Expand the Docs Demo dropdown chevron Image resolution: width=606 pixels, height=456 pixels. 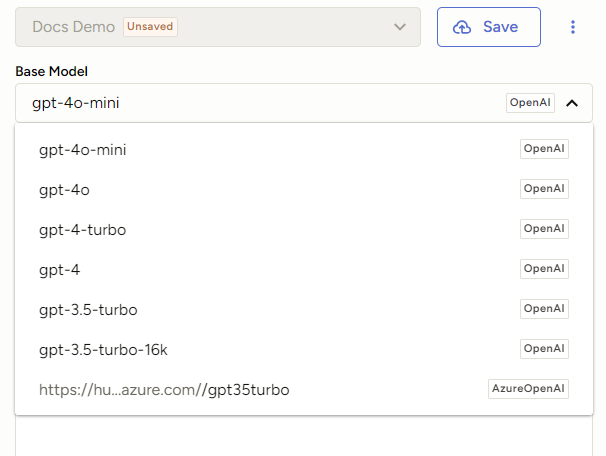(x=400, y=27)
